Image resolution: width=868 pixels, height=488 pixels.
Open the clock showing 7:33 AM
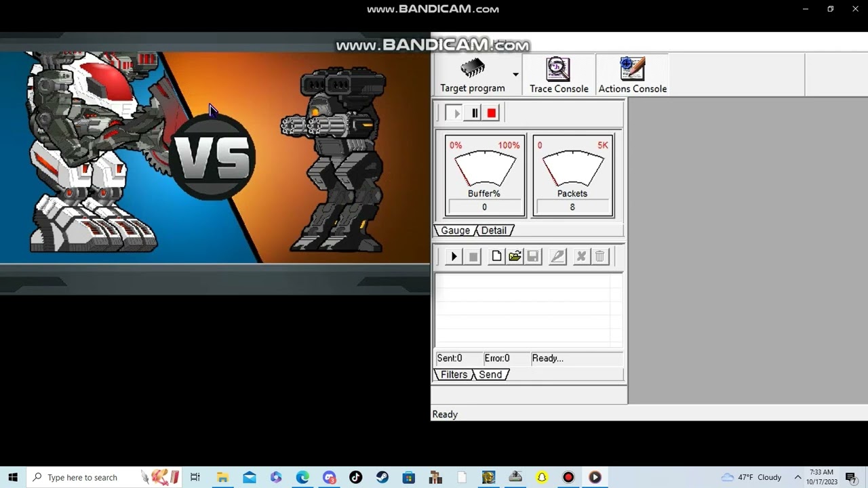(821, 477)
